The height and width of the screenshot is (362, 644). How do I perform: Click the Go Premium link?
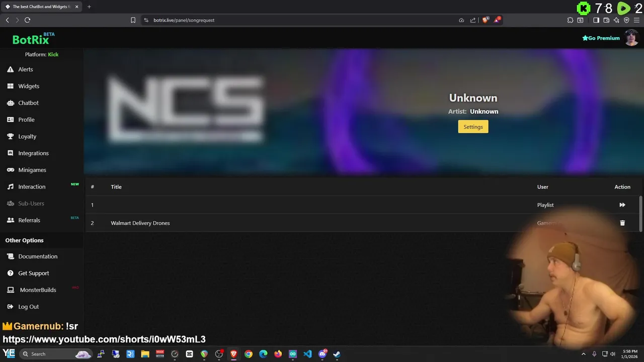pos(601,38)
